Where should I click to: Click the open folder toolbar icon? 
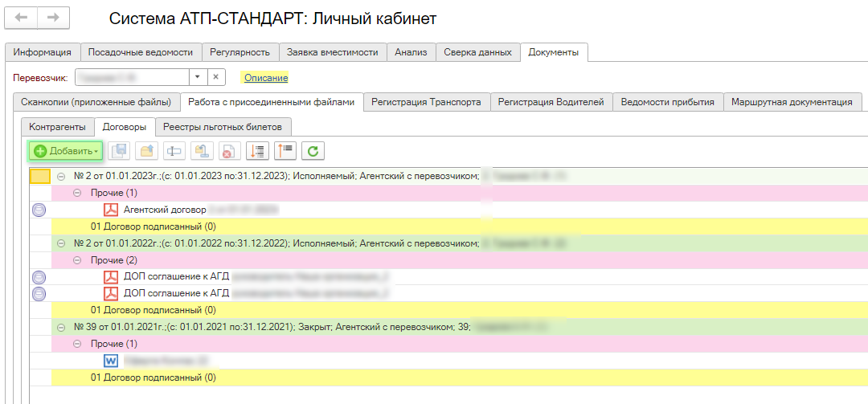coord(148,151)
